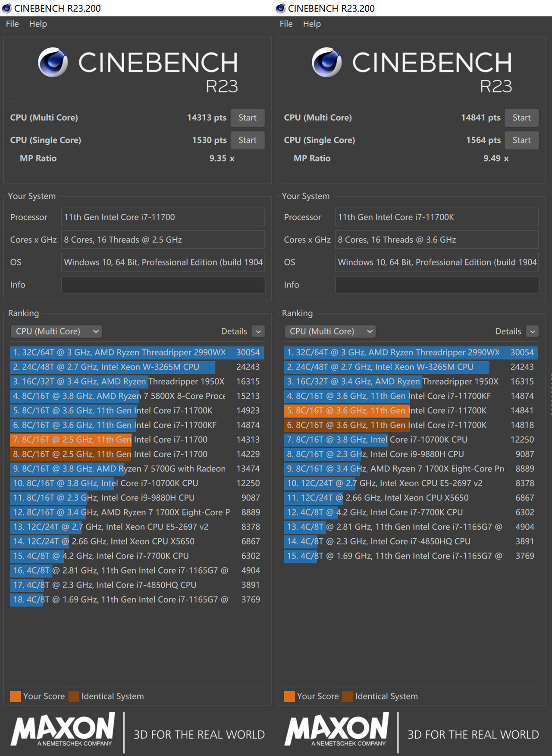The image size is (552, 756).
Task: Select i7-11700KF row in left ranking
Action: pos(137,425)
